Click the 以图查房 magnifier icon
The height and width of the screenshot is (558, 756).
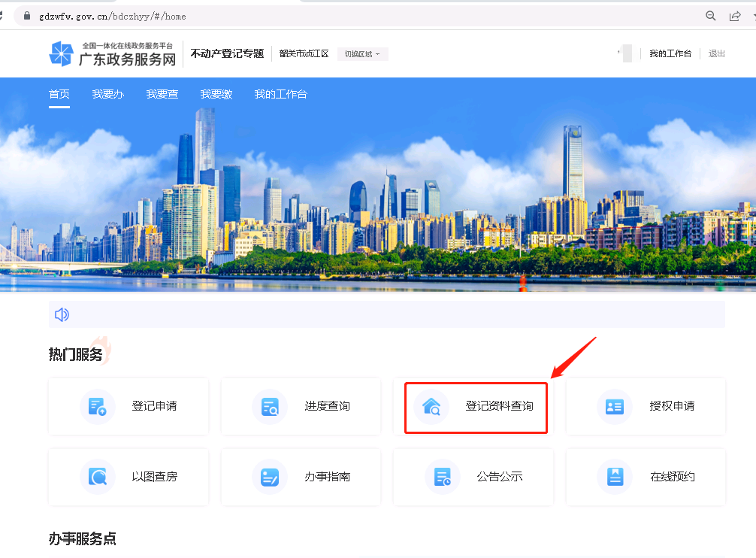pyautogui.click(x=98, y=477)
